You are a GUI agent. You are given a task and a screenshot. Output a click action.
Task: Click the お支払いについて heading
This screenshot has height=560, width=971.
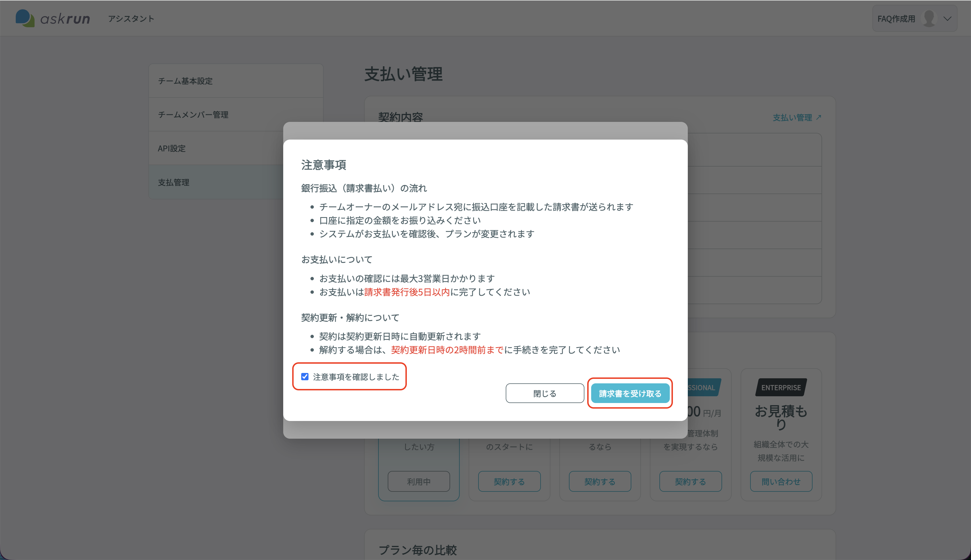[x=337, y=259]
